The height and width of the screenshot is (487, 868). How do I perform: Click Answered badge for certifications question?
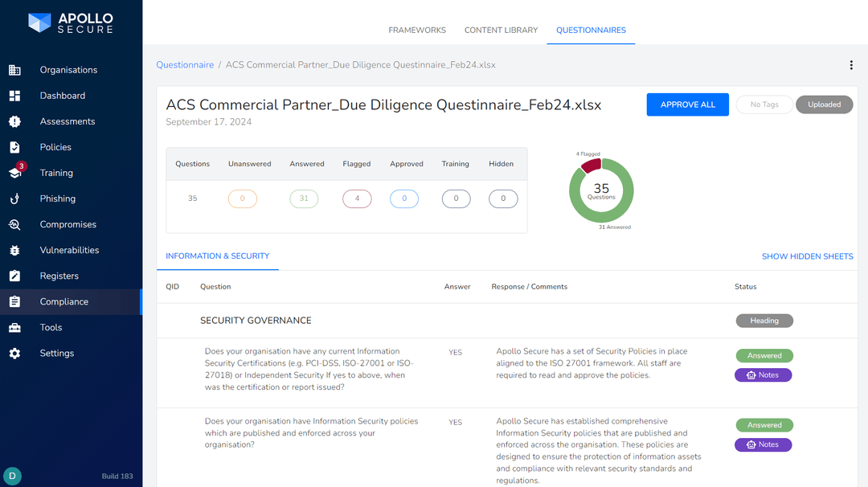coord(764,356)
